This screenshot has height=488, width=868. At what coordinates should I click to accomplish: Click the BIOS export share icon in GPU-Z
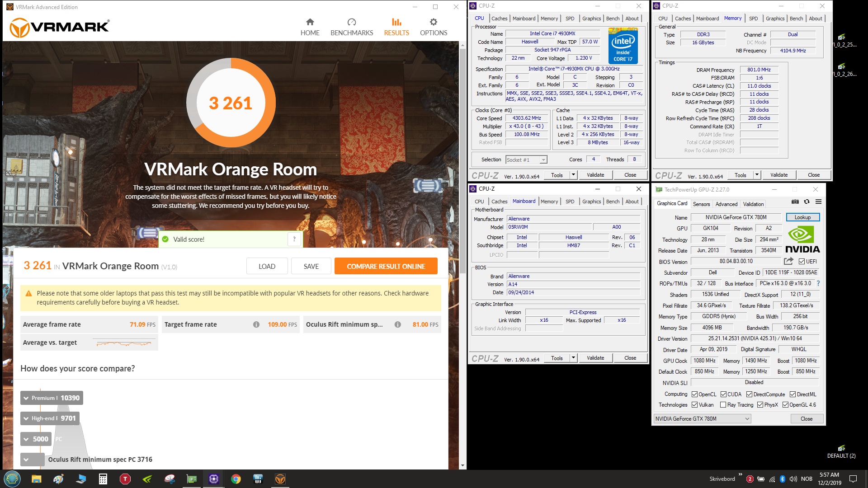(x=788, y=261)
